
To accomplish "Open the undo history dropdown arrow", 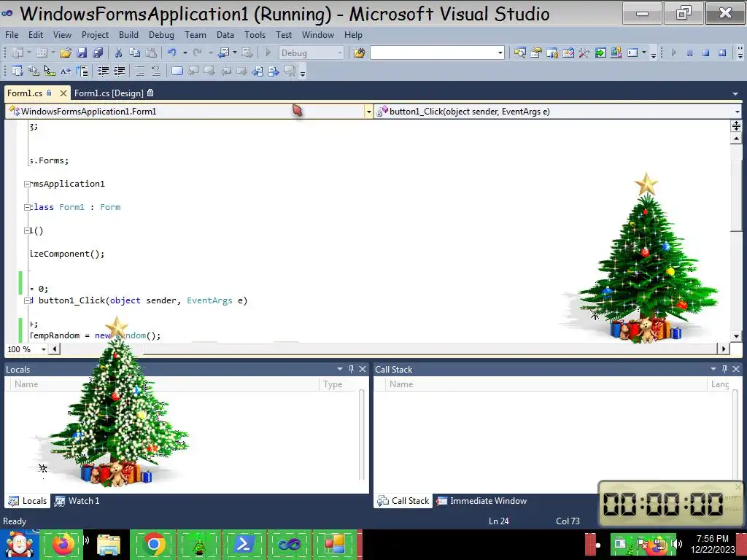I will [185, 52].
